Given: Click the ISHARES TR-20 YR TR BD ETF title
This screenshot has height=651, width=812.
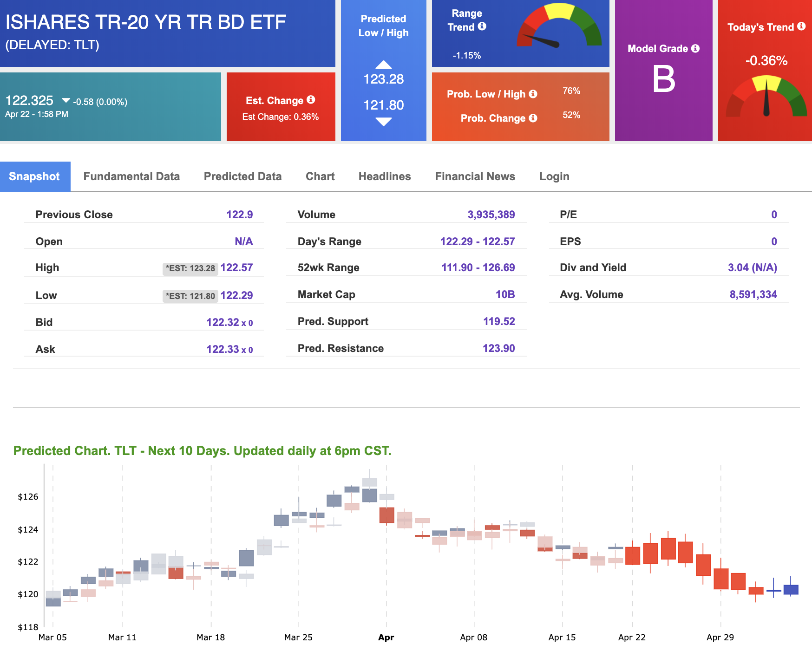Looking at the screenshot, I should 146,22.
